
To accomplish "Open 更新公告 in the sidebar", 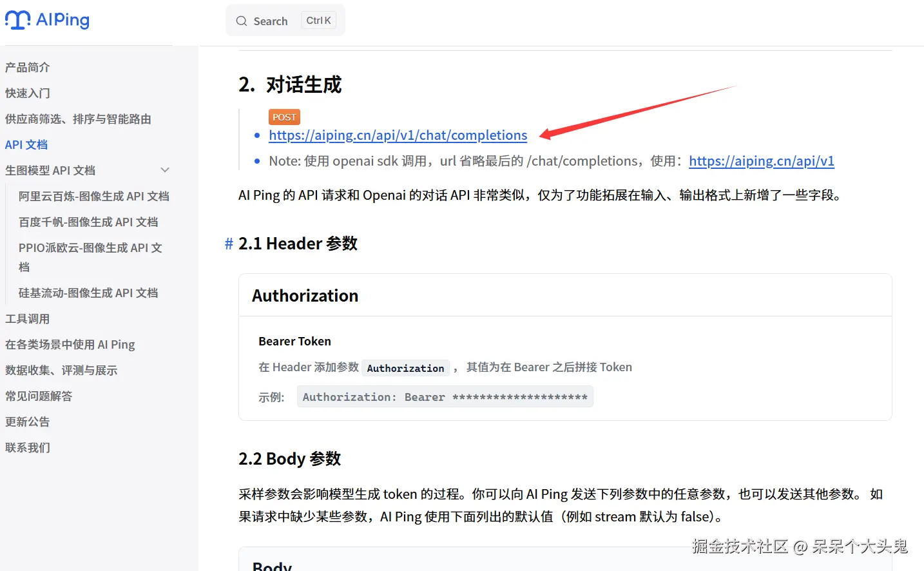I will click(x=28, y=421).
